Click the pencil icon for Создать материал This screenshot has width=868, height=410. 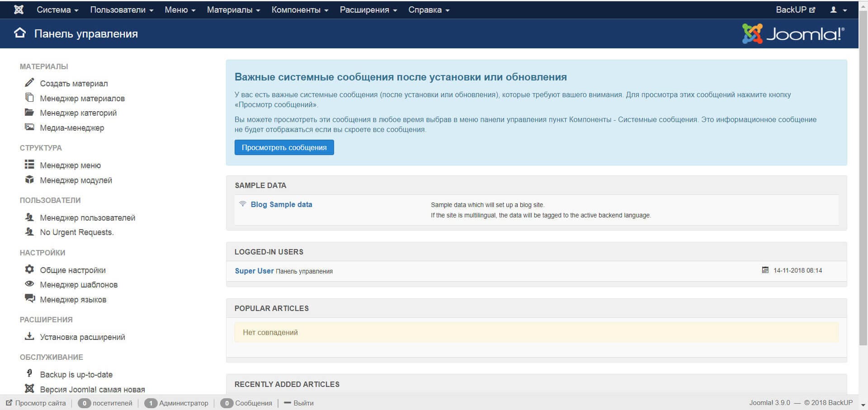point(29,83)
